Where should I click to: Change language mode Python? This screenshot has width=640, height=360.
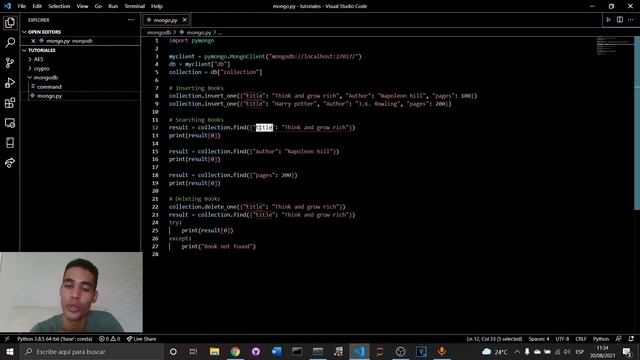[601, 339]
